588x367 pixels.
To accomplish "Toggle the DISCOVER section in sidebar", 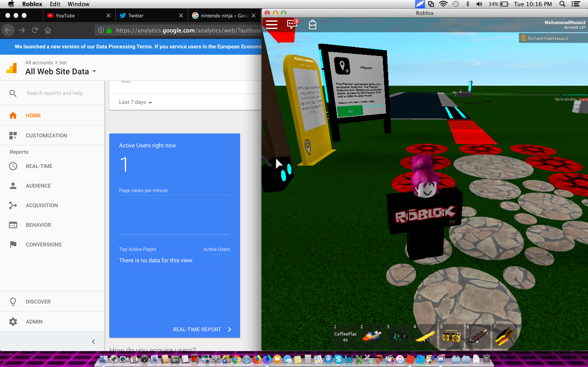I will pyautogui.click(x=38, y=301).
